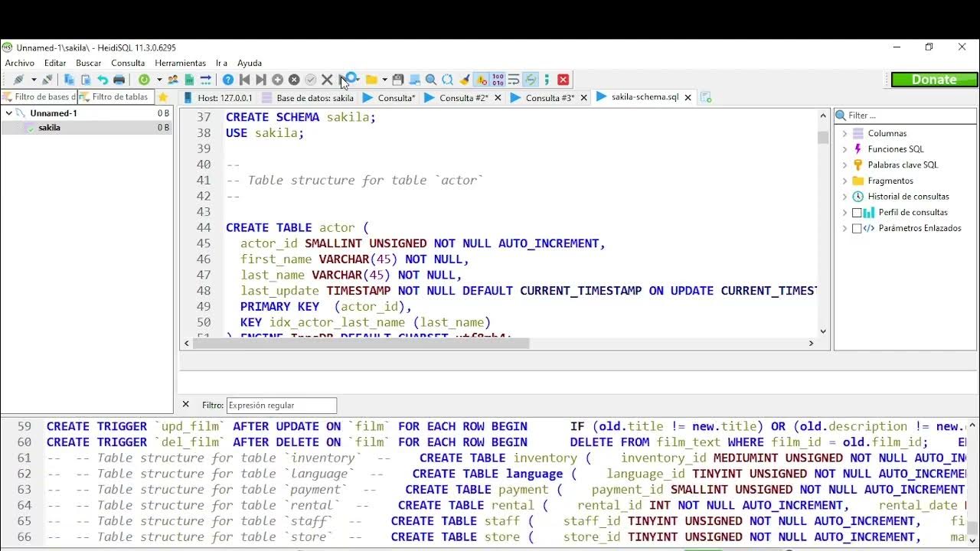Click the Filter field in helpers panel
This screenshot has height=551, width=980.
(x=906, y=116)
